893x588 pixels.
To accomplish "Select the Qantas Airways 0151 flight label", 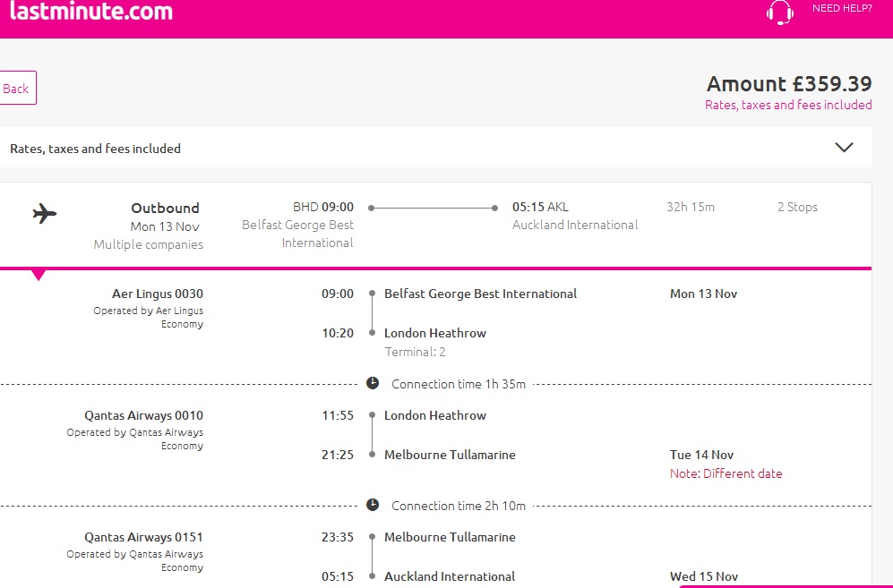I will pyautogui.click(x=143, y=537).
